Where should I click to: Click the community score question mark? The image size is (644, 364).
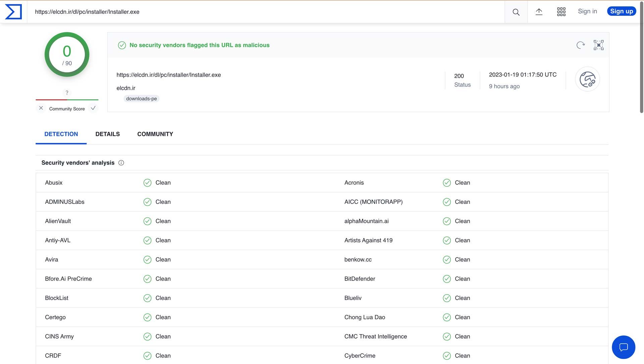[x=67, y=93]
